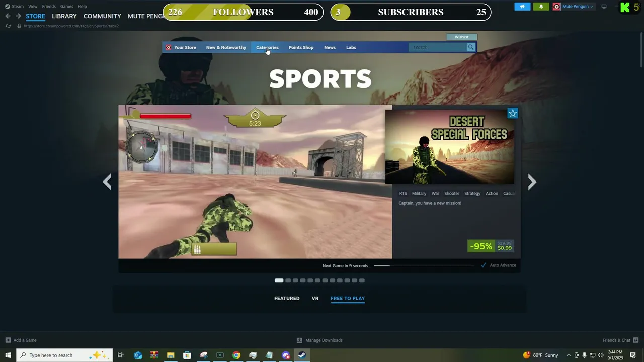This screenshot has height=362, width=644.
Task: Open the green notifications bell
Action: (541, 7)
